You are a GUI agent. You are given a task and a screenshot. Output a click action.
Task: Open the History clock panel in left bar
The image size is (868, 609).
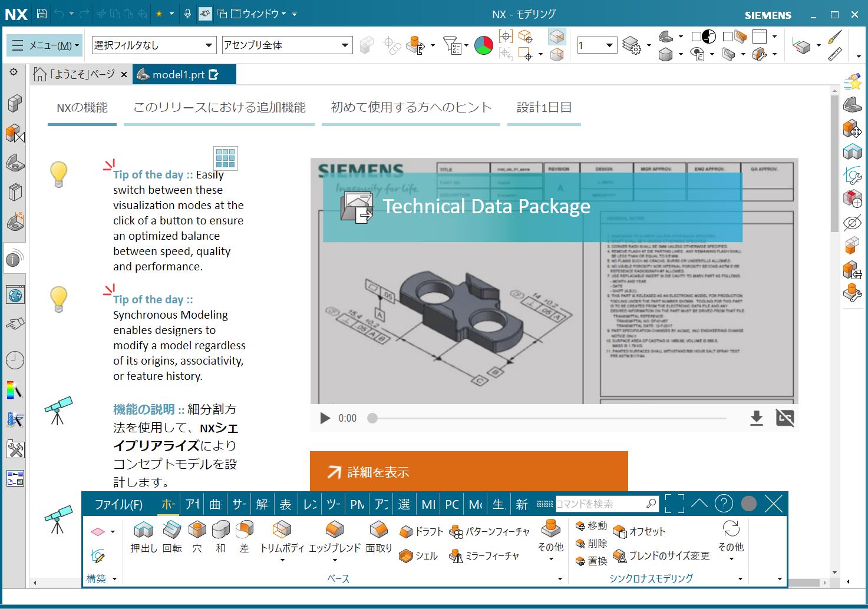click(x=15, y=359)
